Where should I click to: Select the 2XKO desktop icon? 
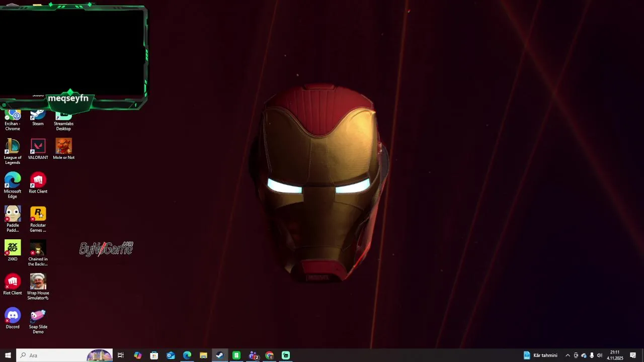pyautogui.click(x=13, y=250)
